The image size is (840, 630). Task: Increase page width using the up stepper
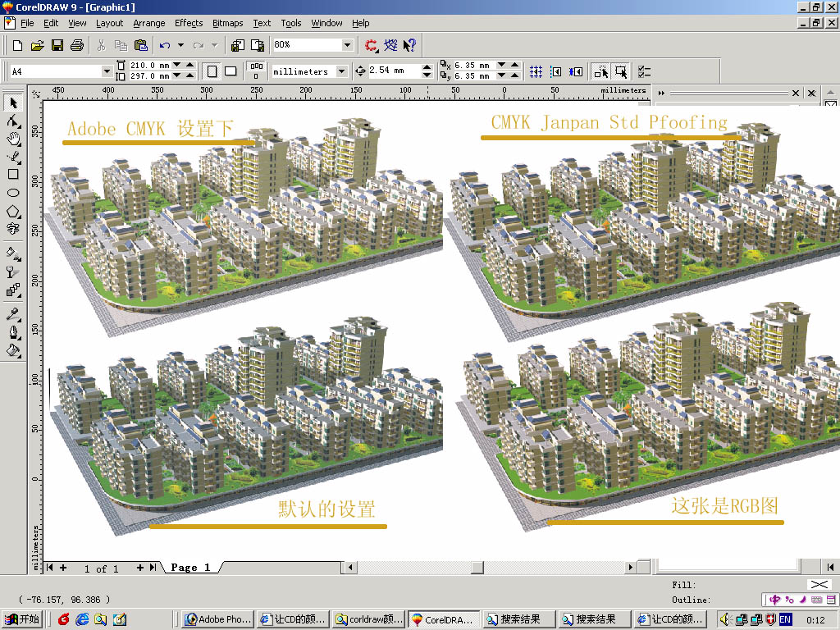[x=190, y=66]
